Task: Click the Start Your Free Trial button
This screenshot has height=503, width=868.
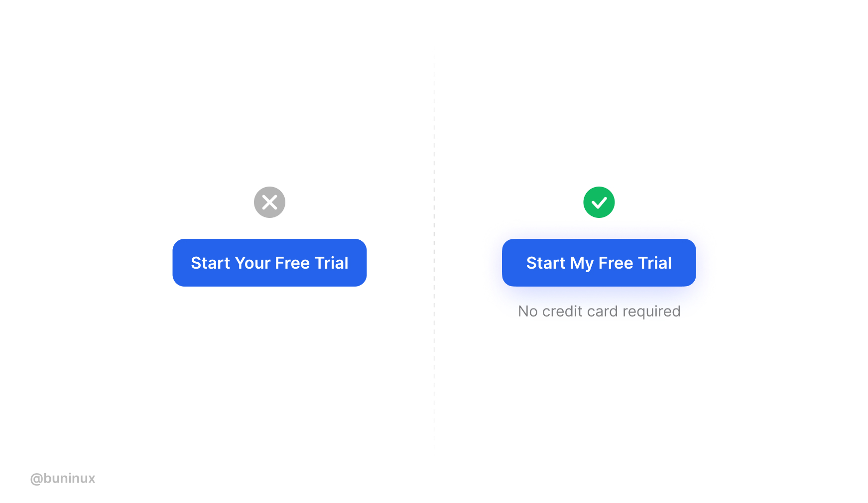Action: 269,263
